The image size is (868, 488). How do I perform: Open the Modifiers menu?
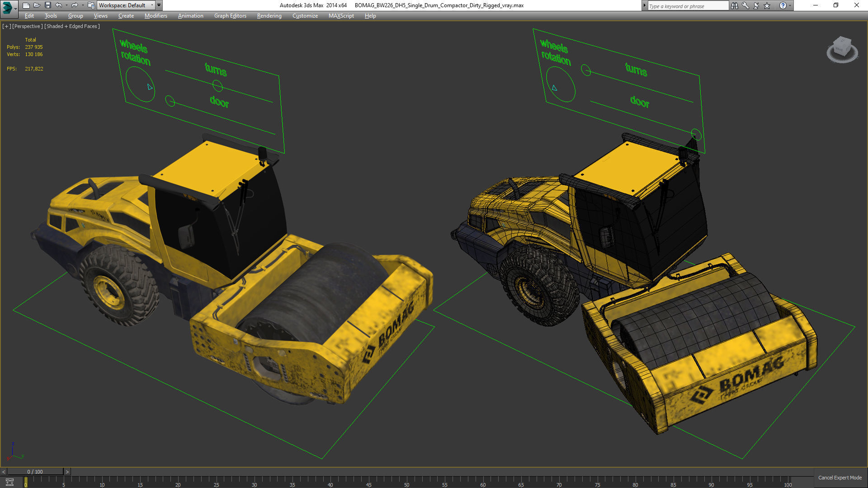click(x=156, y=16)
